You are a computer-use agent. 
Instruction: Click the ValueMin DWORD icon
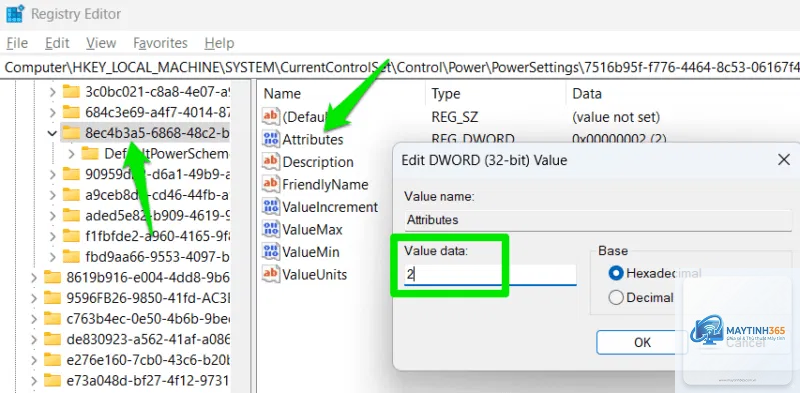pyautogui.click(x=270, y=252)
